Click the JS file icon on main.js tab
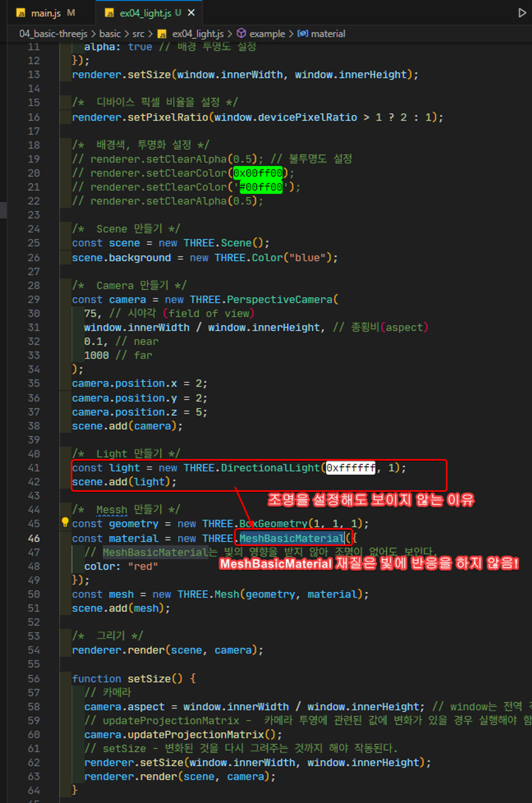The width and height of the screenshot is (532, 803). tap(21, 13)
